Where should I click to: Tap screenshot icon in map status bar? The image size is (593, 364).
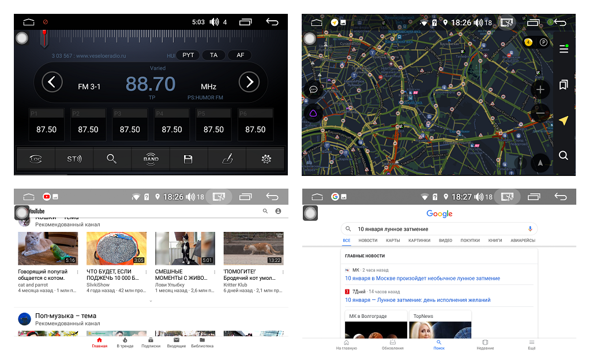pos(506,22)
